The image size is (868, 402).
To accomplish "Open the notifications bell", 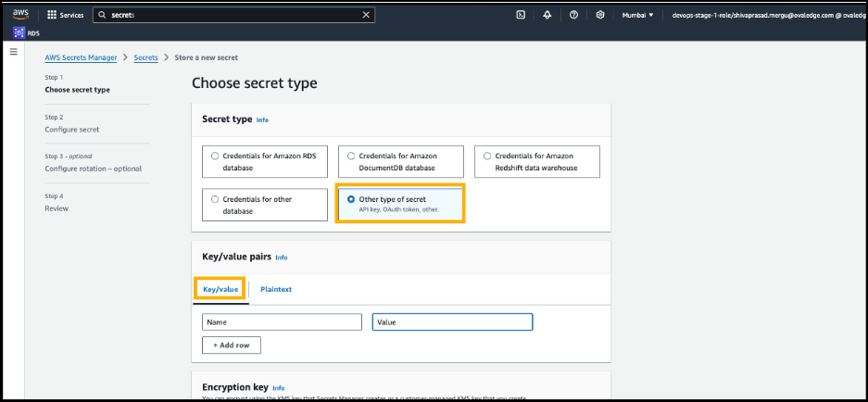I will [547, 16].
